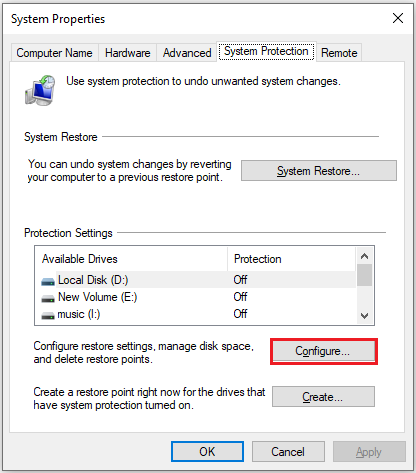416x473 pixels.
Task: Click Off status for New Volume (E:)
Action: click(x=240, y=297)
